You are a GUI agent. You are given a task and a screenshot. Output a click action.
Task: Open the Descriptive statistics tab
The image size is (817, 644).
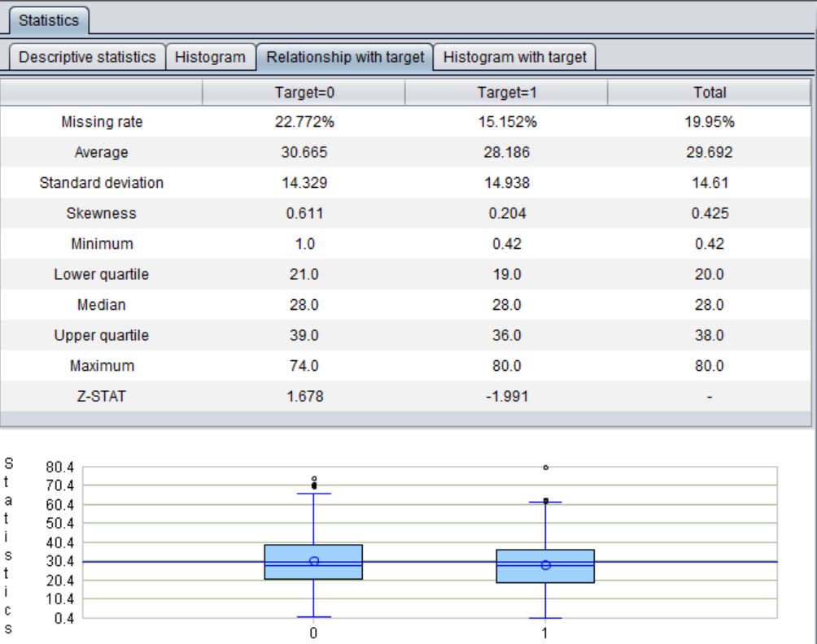[86, 57]
